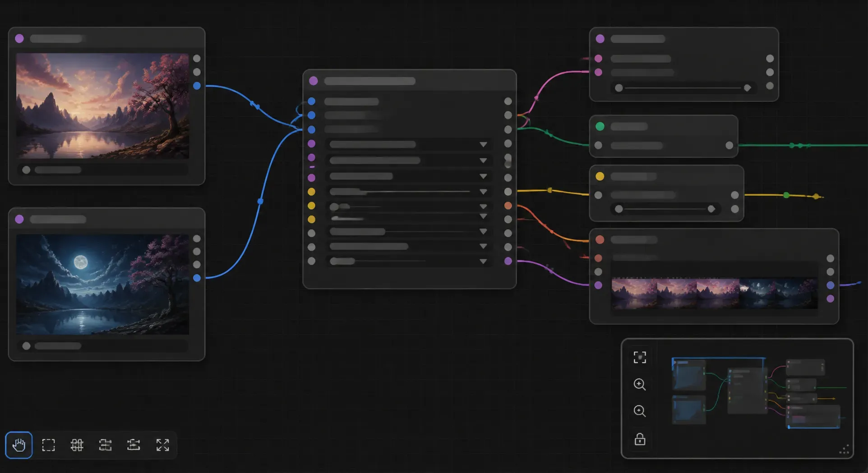Click the title bar of the central node
Image resolution: width=868 pixels, height=473 pixels.
(x=410, y=81)
